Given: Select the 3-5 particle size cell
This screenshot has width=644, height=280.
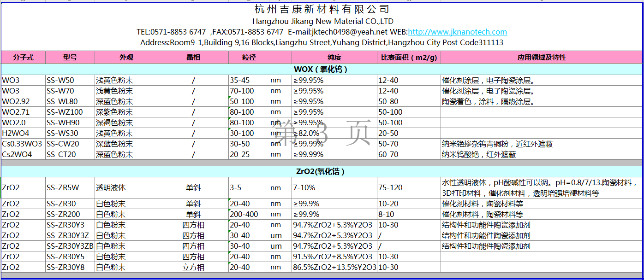Looking at the screenshot, I should pos(249,188).
